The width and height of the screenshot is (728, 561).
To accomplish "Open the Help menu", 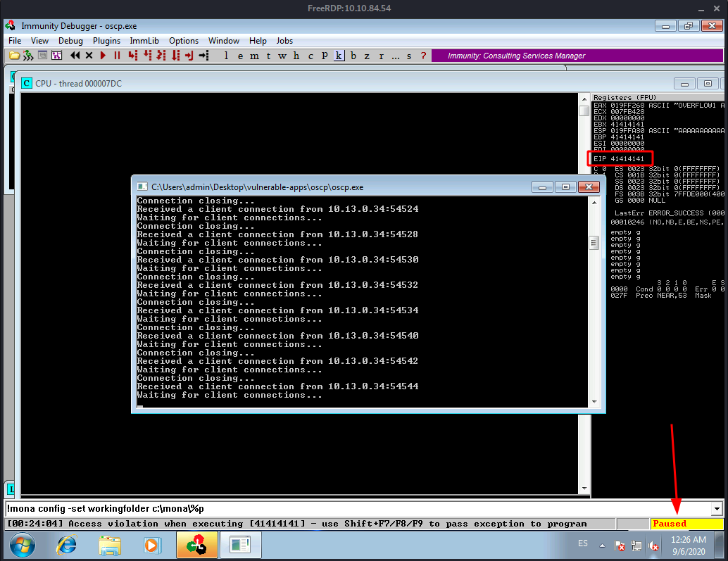I will [258, 41].
